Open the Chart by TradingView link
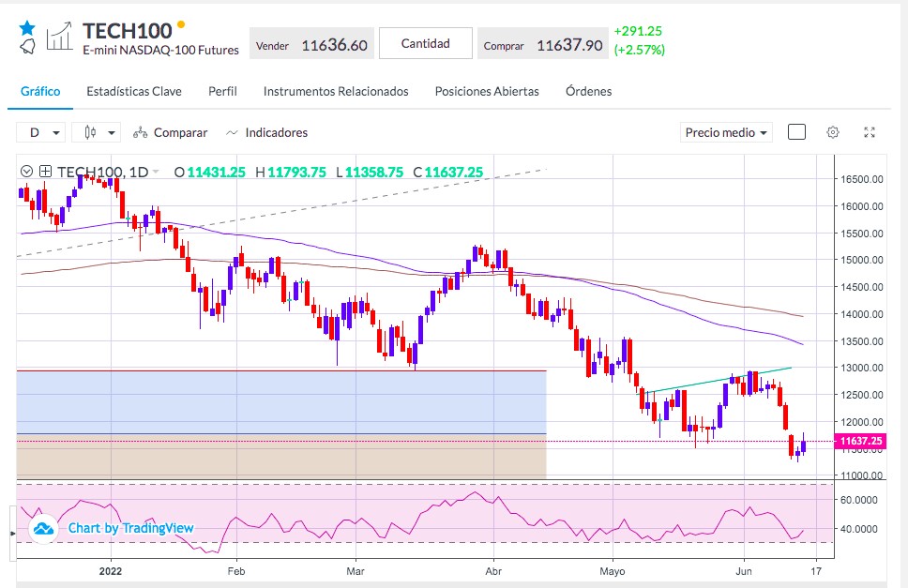The width and height of the screenshot is (908, 588). pyautogui.click(x=131, y=528)
